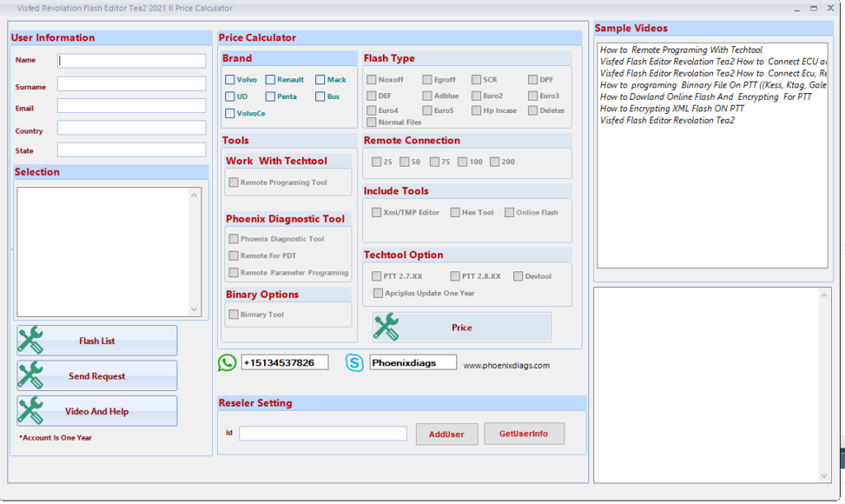Click the Phoenixdiags Skype field
This screenshot has width=845, height=504.
(x=413, y=362)
